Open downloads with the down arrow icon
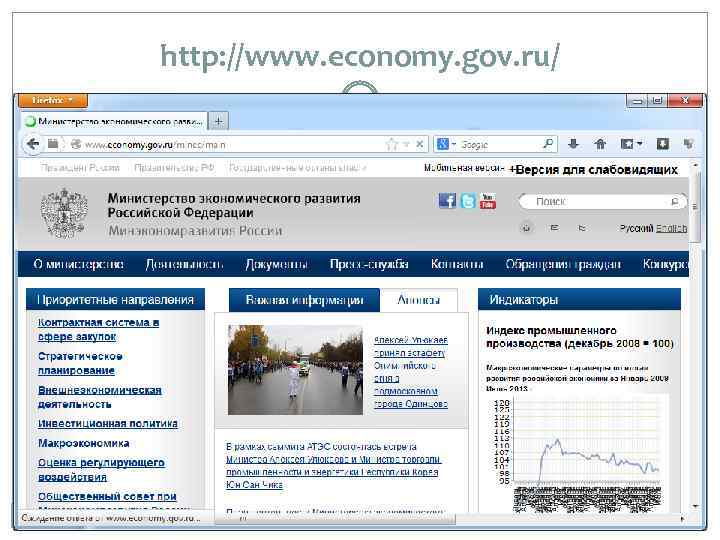This screenshot has width=720, height=540. pyautogui.click(x=573, y=144)
